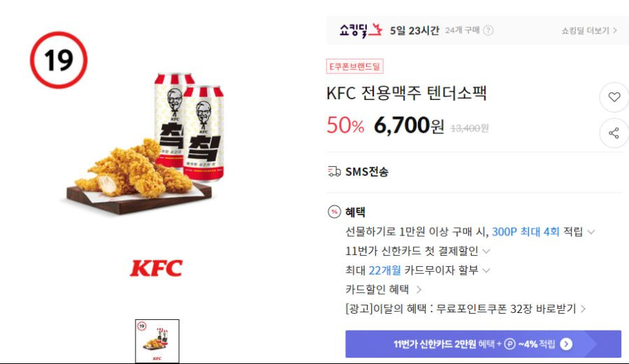Expand the 300P 최대 4회 적립 details
Screen dimensions: 629x364
point(591,232)
